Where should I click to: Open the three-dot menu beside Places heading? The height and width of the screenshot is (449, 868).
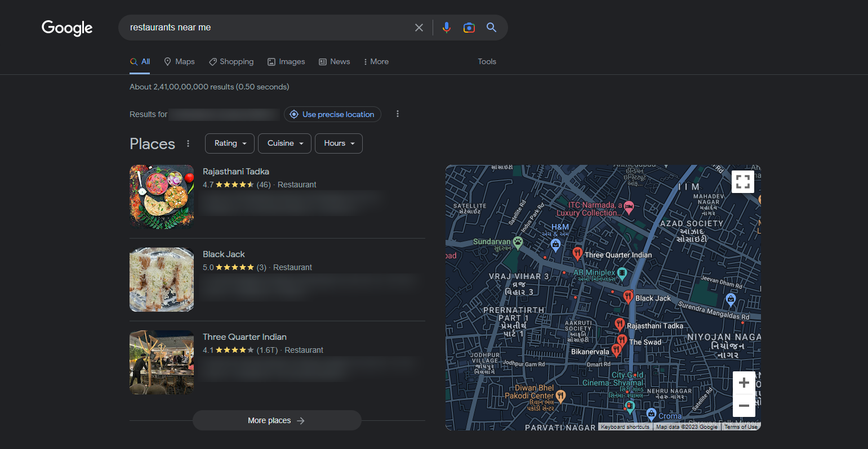[188, 143]
